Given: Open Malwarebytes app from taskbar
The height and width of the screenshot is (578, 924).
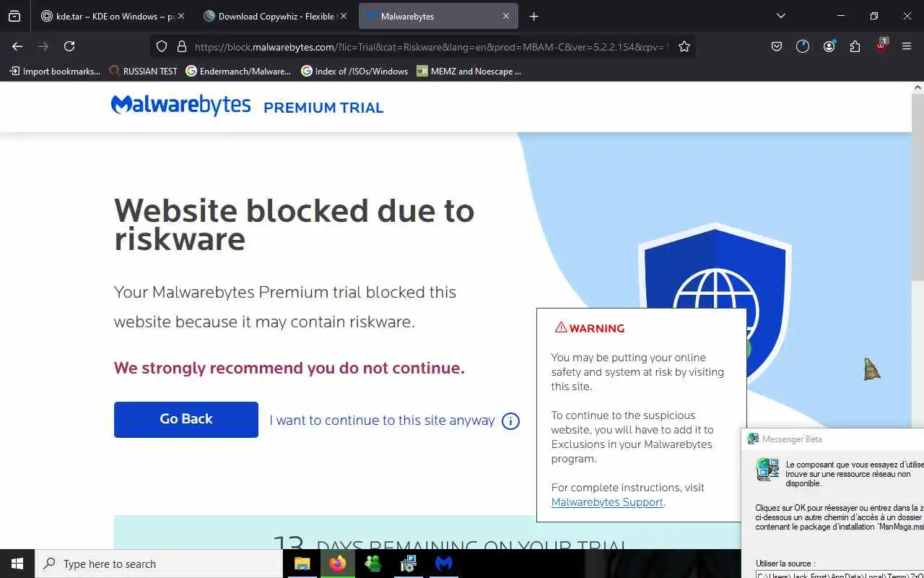Looking at the screenshot, I should click(x=444, y=564).
